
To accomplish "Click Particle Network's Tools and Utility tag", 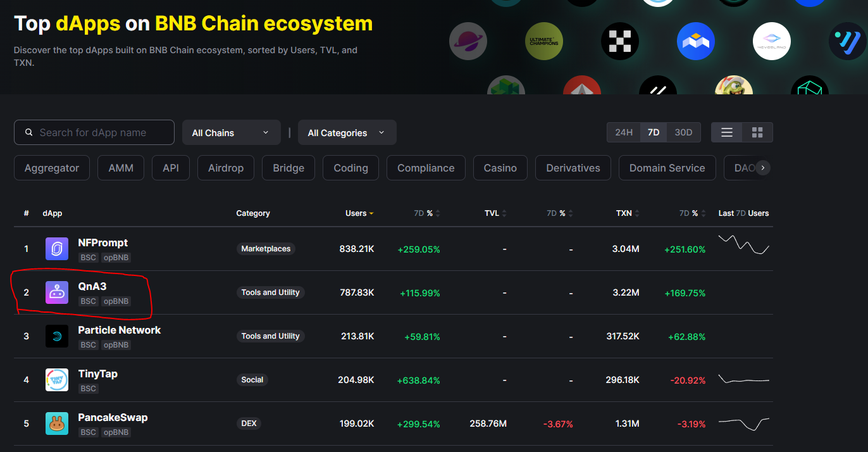I will tap(271, 336).
